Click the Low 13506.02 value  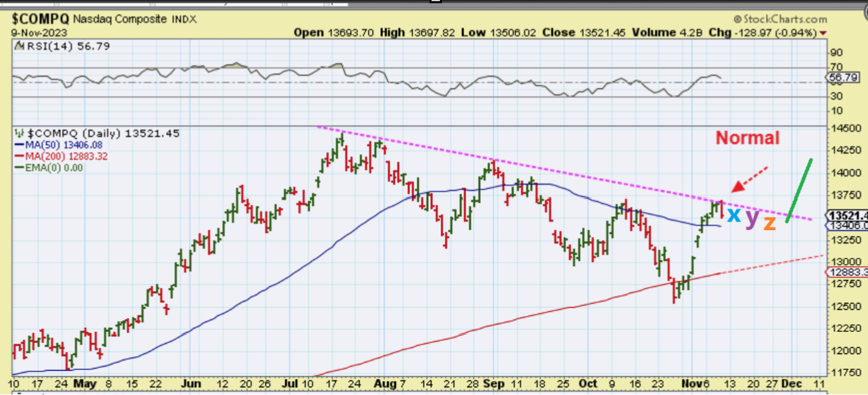(500, 33)
